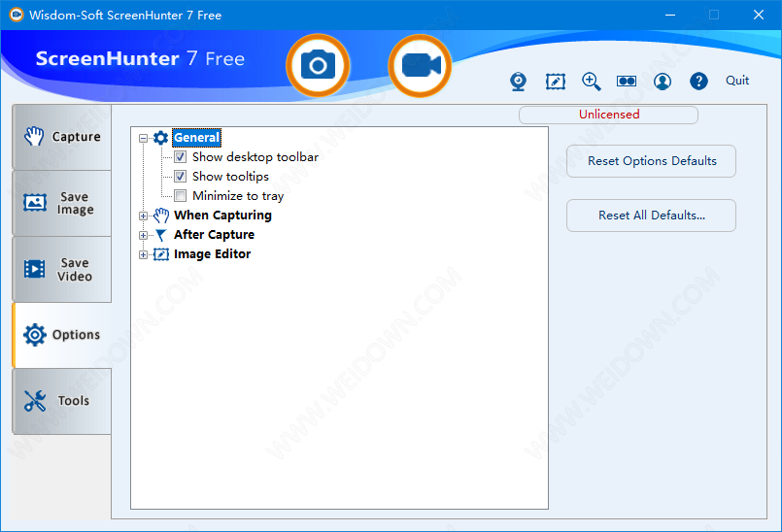The height and width of the screenshot is (532, 782).
Task: Open the image editor toolbar icon
Action: click(x=555, y=82)
